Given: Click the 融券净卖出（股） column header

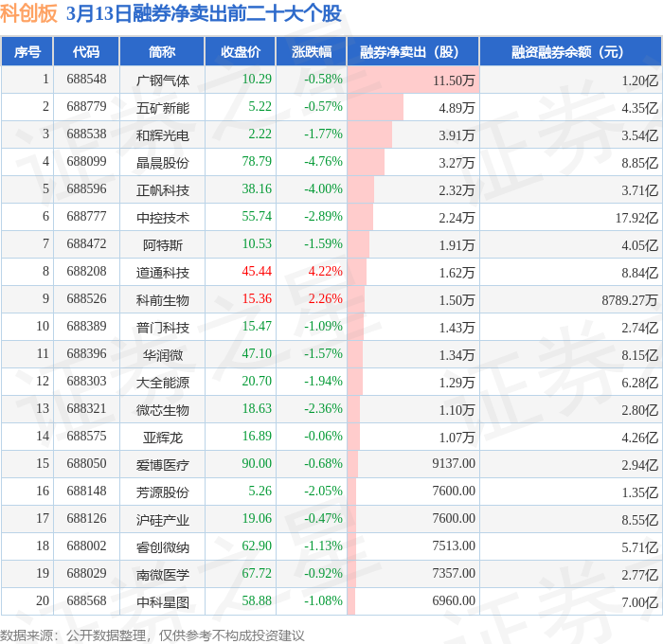Looking at the screenshot, I should (413, 51).
